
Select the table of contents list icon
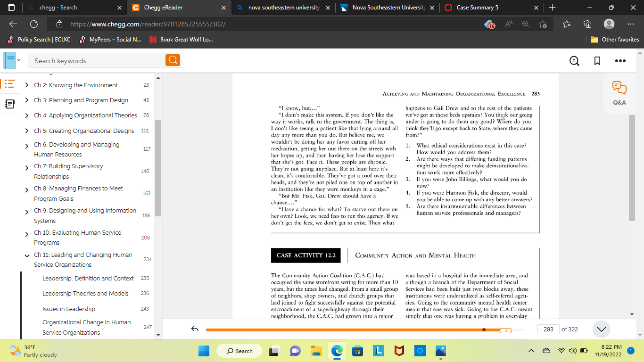[x=9, y=84]
